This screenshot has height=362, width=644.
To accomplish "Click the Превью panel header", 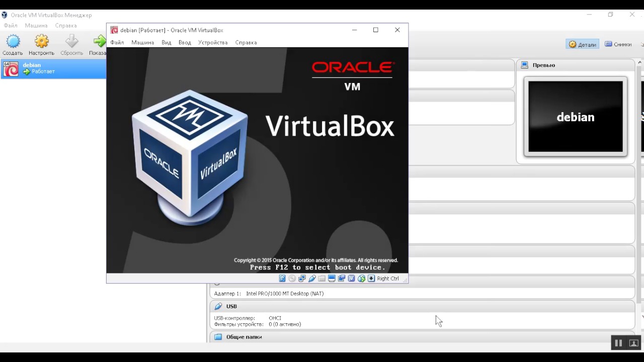I will [576, 65].
